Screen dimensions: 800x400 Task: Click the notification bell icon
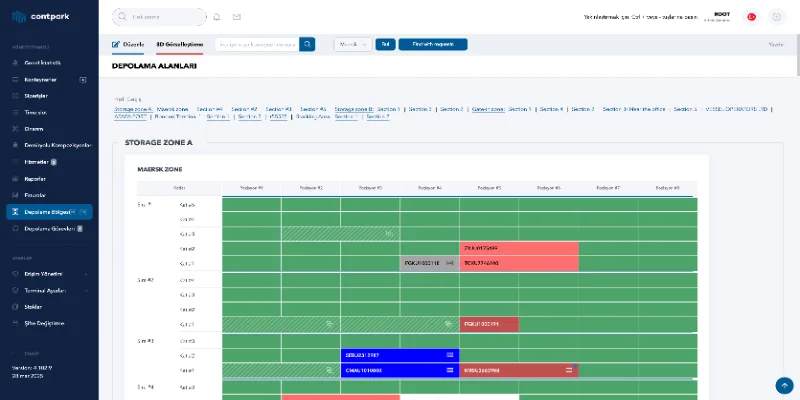(x=217, y=17)
